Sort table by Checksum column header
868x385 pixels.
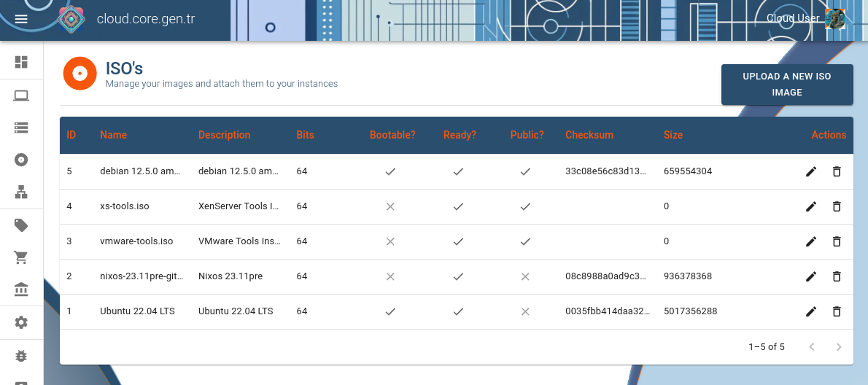coord(589,135)
